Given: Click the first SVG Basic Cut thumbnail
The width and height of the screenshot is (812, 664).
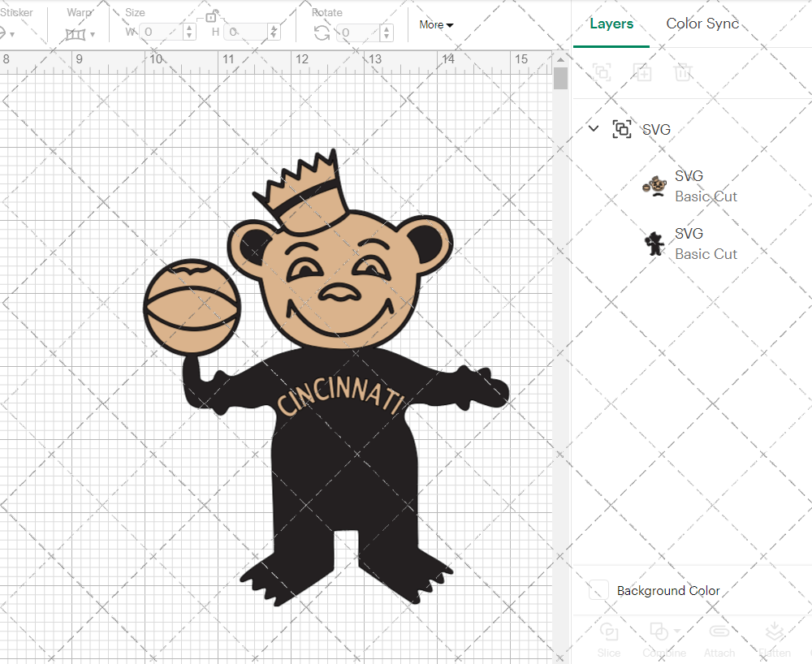Looking at the screenshot, I should click(654, 186).
